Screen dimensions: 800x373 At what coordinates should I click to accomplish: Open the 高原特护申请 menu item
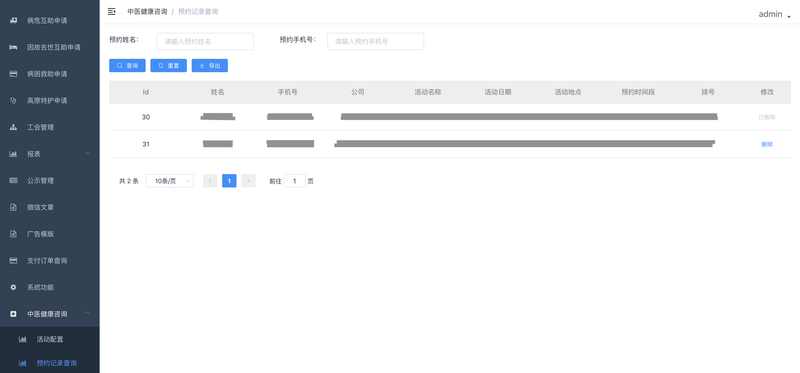pos(49,101)
